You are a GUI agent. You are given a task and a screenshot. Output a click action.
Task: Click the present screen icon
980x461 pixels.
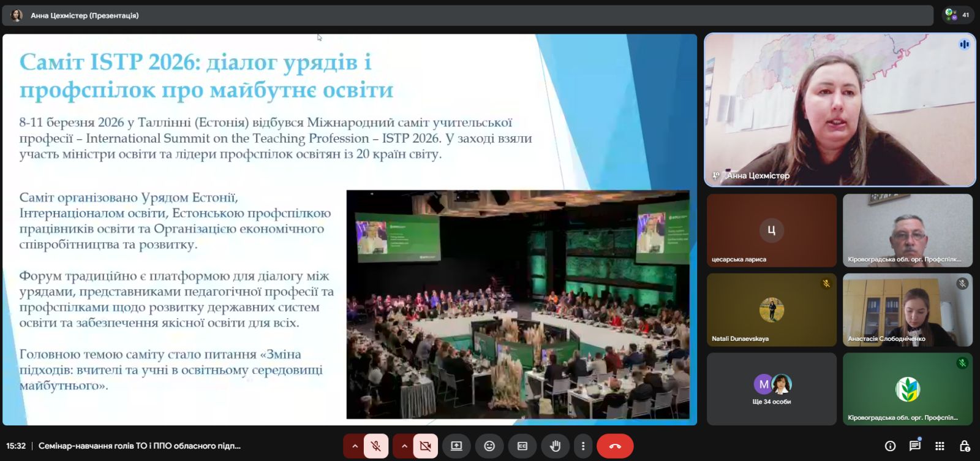[x=456, y=446]
